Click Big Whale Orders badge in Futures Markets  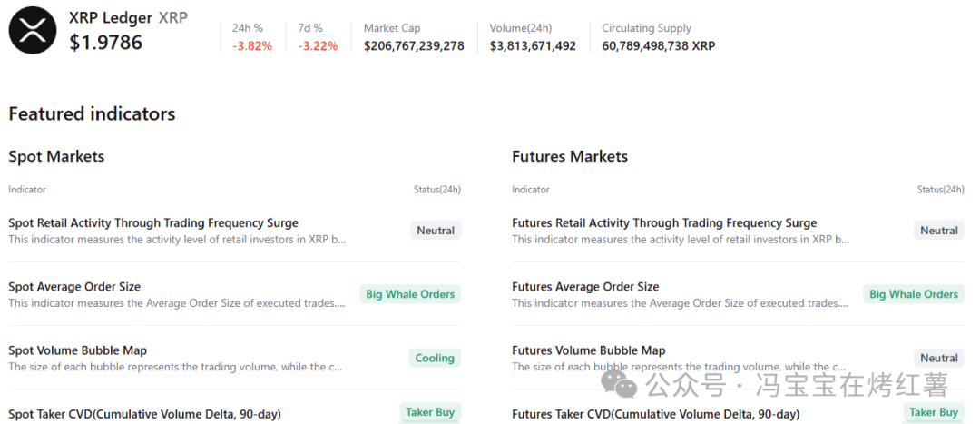pos(914,294)
